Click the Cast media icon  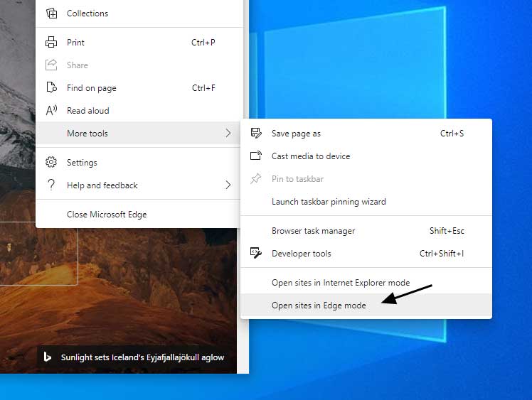coord(256,156)
